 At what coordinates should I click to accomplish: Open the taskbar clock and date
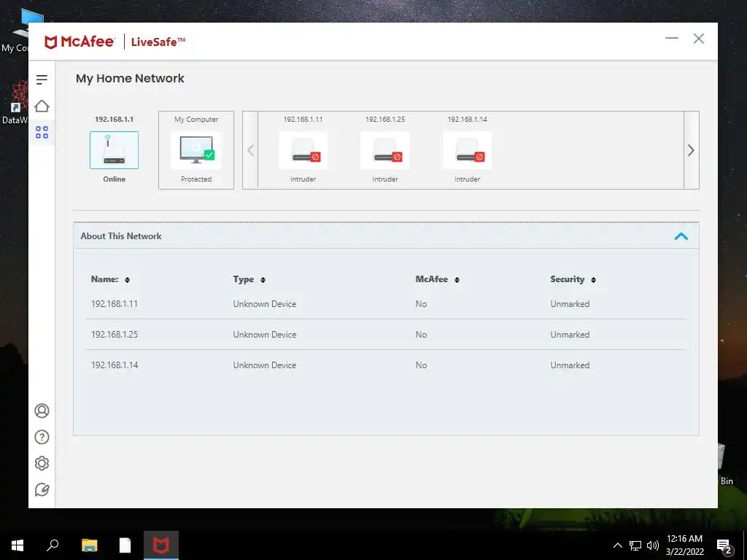(684, 545)
